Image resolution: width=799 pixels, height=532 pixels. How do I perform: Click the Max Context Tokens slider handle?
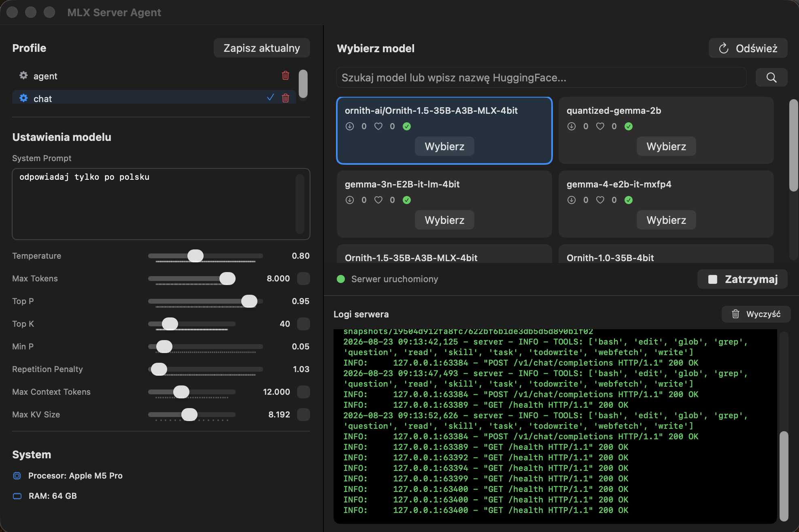point(181,392)
